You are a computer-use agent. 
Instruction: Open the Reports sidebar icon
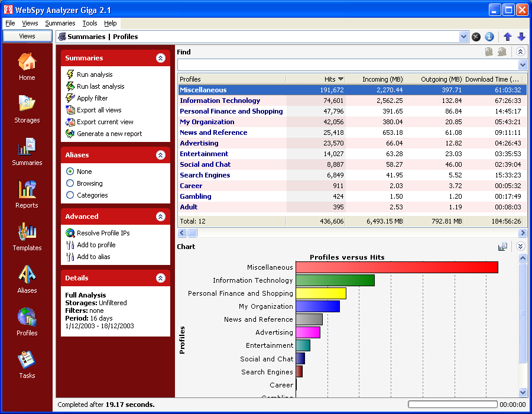27,189
